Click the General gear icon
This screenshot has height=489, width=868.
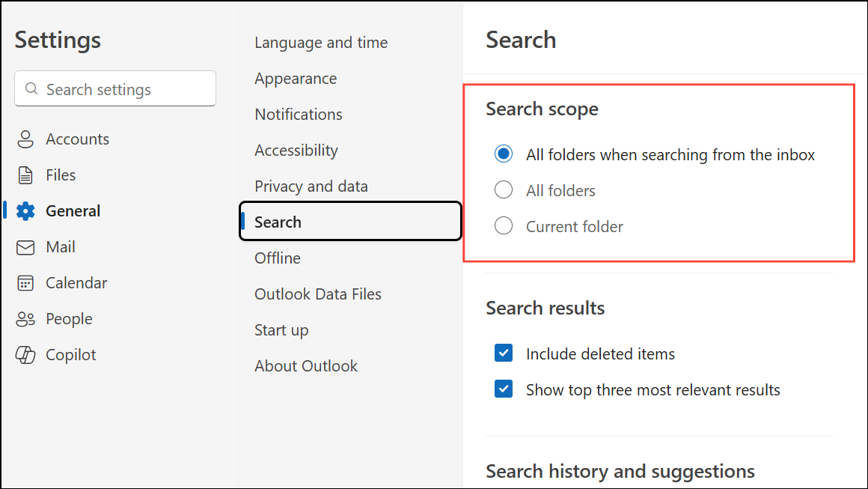tap(25, 211)
